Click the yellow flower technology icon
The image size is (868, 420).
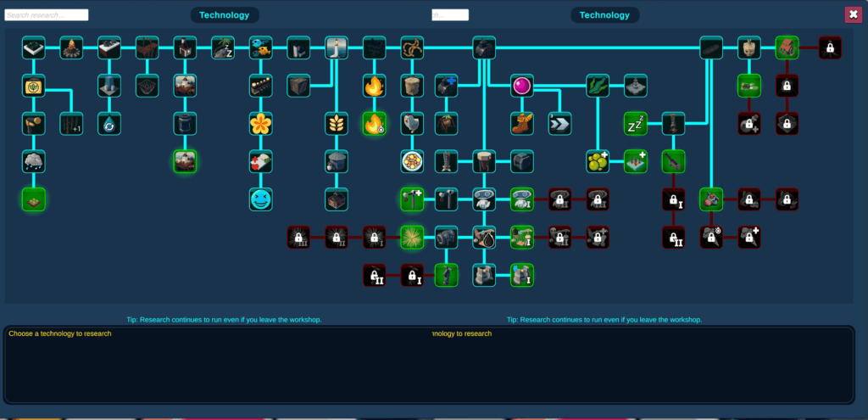pyautogui.click(x=260, y=124)
